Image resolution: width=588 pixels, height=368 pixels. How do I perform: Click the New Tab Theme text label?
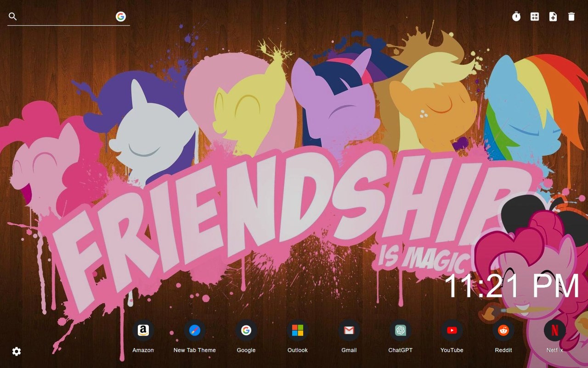coord(195,350)
